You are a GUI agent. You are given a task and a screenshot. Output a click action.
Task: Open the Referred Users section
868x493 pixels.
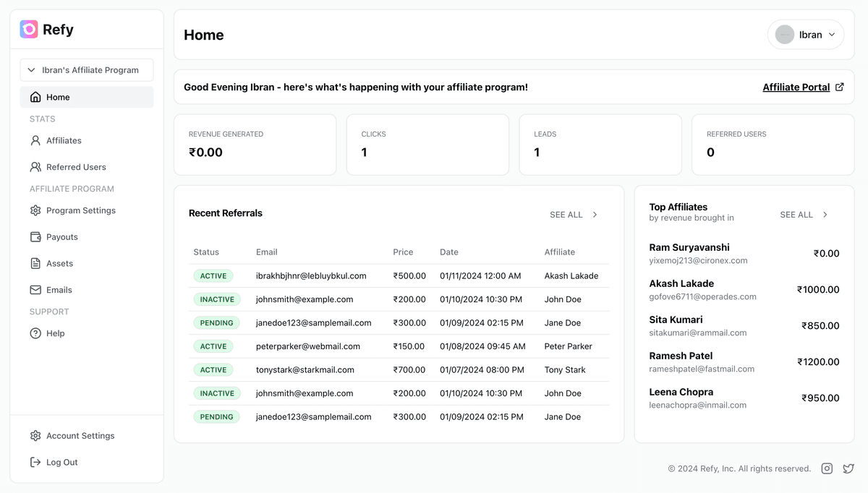click(x=35, y=167)
